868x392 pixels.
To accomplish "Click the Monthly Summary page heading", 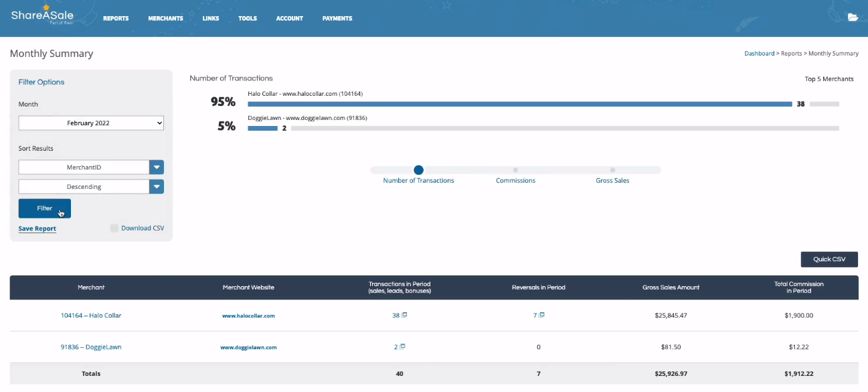I will [x=52, y=54].
